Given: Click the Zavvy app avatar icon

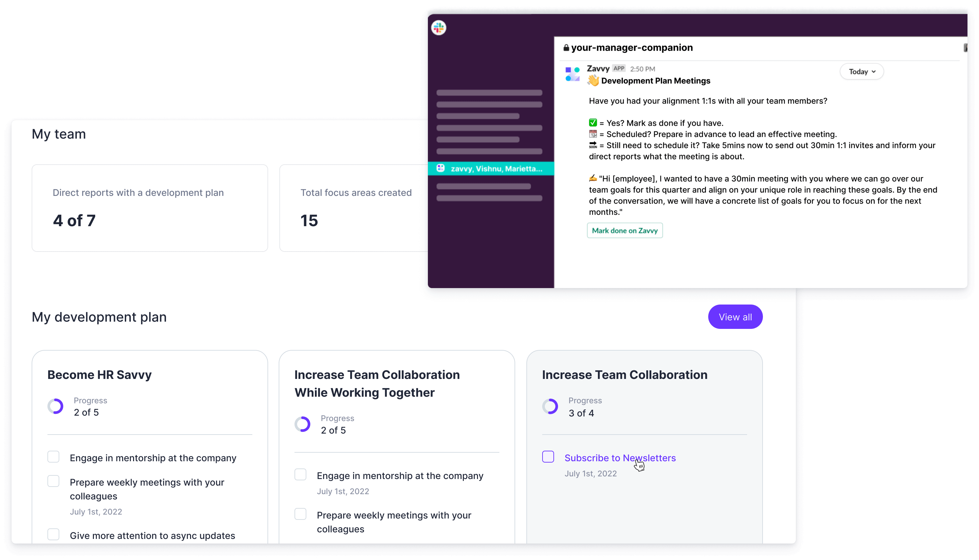Looking at the screenshot, I should click(x=572, y=74).
